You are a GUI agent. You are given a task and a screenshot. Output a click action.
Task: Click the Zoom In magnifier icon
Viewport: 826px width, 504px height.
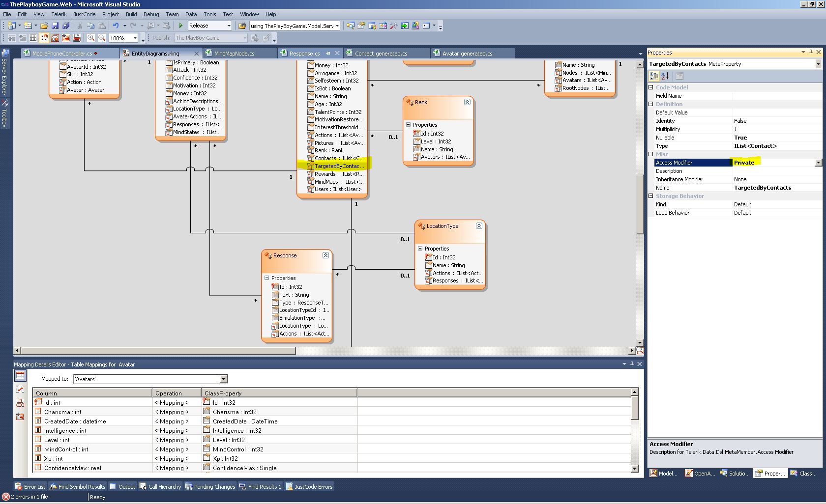click(91, 38)
